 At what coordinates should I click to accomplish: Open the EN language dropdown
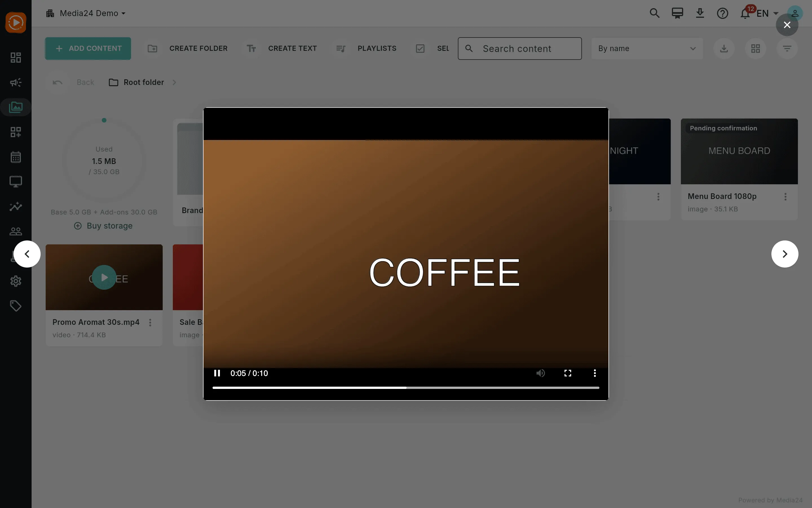[x=767, y=14]
